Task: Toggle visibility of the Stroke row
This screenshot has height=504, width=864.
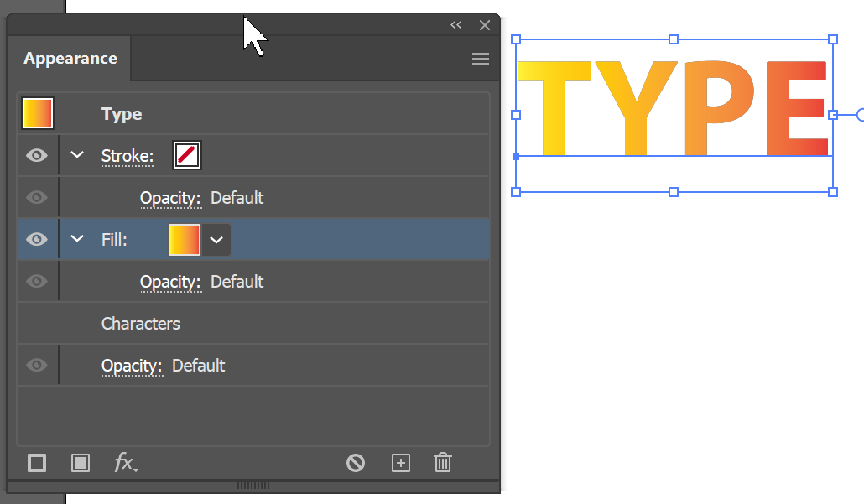Action: (36, 155)
